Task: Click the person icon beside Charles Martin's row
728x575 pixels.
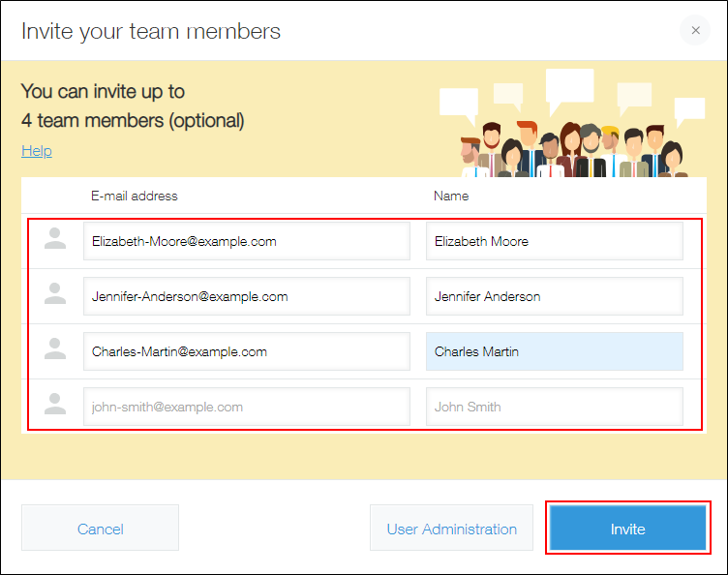Action: coord(56,350)
